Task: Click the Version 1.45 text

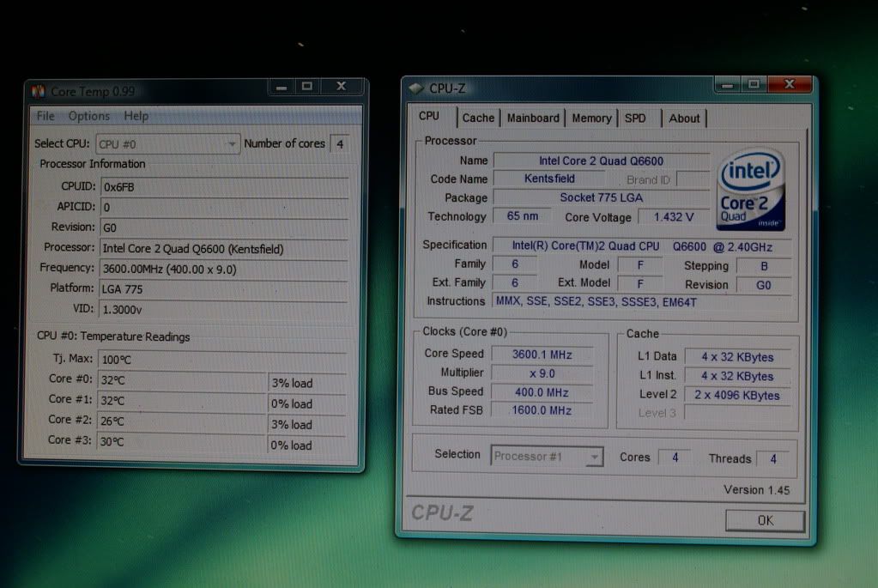Action: [756, 490]
